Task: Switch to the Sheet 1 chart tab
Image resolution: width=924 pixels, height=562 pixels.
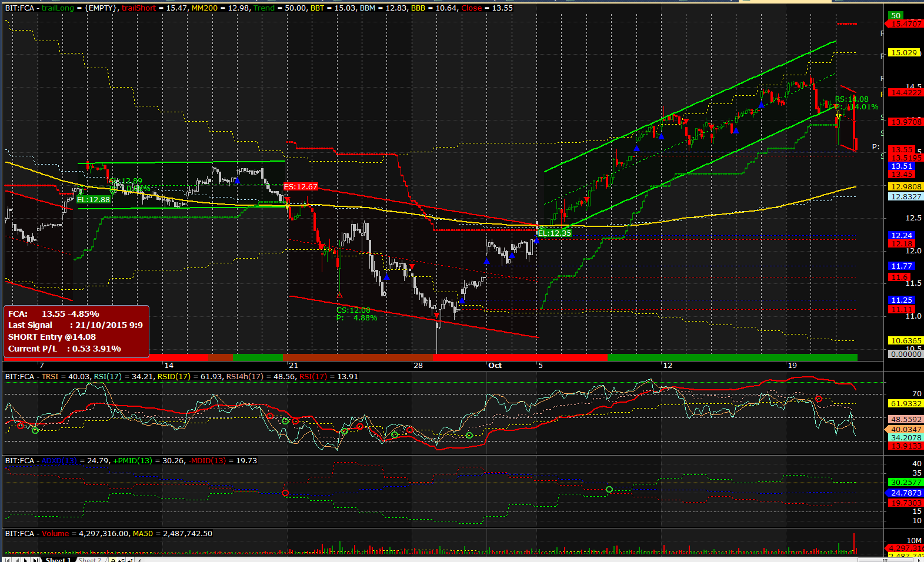Action: [58, 560]
